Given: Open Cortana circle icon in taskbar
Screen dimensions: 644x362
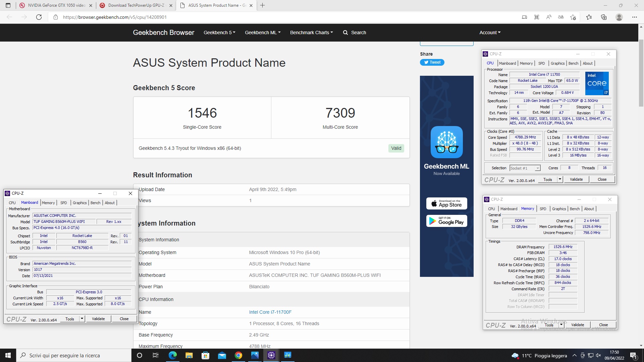Looking at the screenshot, I should click(140, 355).
